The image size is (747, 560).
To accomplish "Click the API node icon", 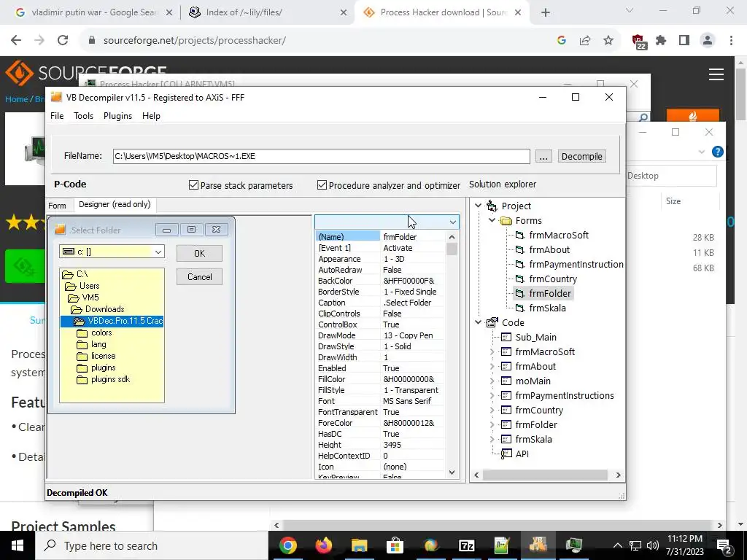I will pos(506,454).
